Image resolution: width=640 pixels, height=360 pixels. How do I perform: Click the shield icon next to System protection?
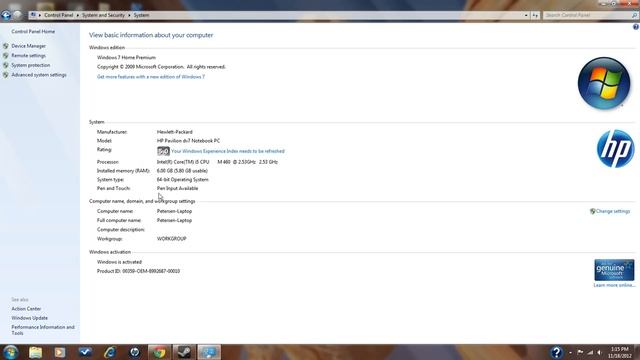(6, 65)
